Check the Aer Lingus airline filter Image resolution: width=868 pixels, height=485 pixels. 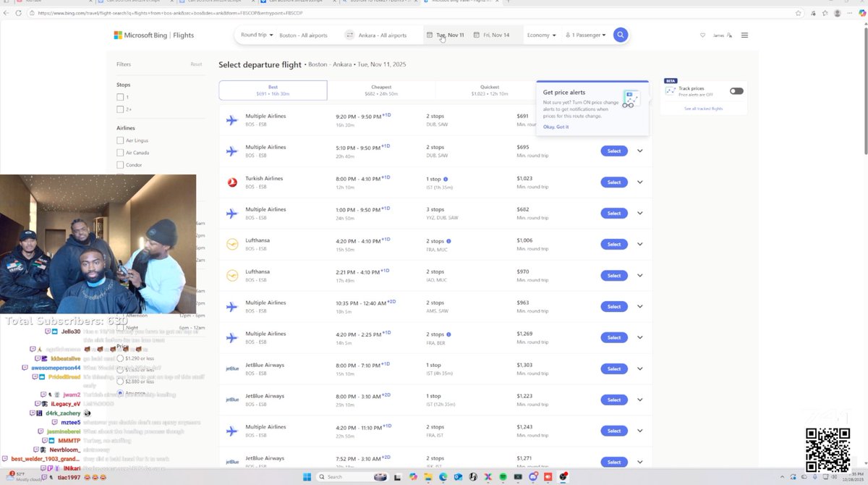(120, 140)
